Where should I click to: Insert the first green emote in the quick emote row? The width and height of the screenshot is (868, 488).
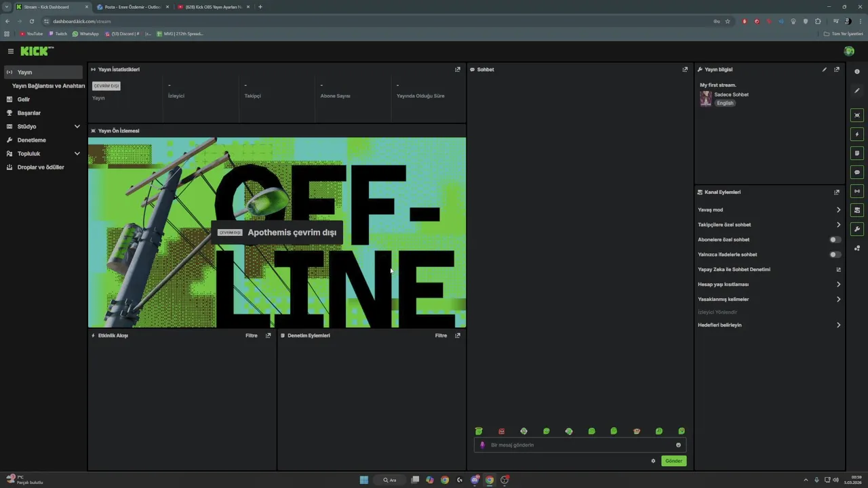479,431
